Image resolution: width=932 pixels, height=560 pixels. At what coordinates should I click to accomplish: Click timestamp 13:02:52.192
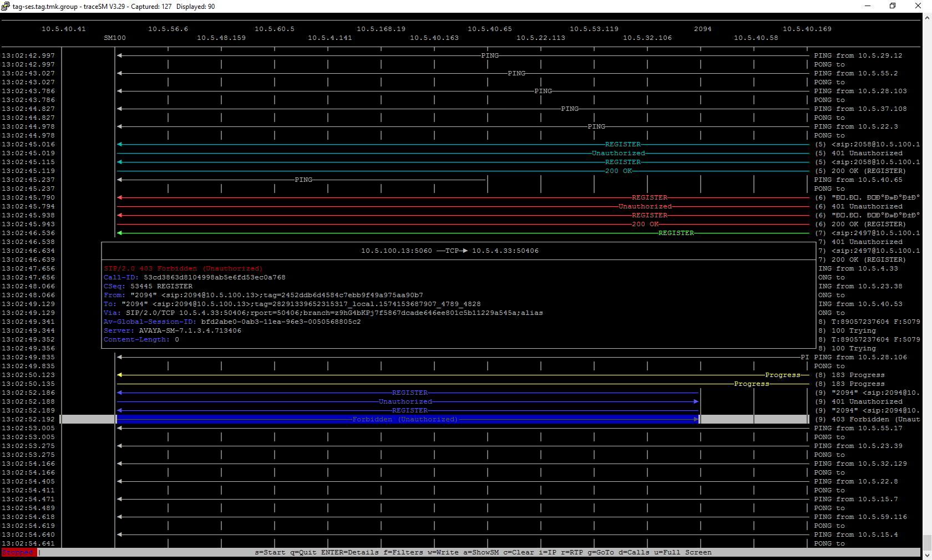(x=28, y=419)
